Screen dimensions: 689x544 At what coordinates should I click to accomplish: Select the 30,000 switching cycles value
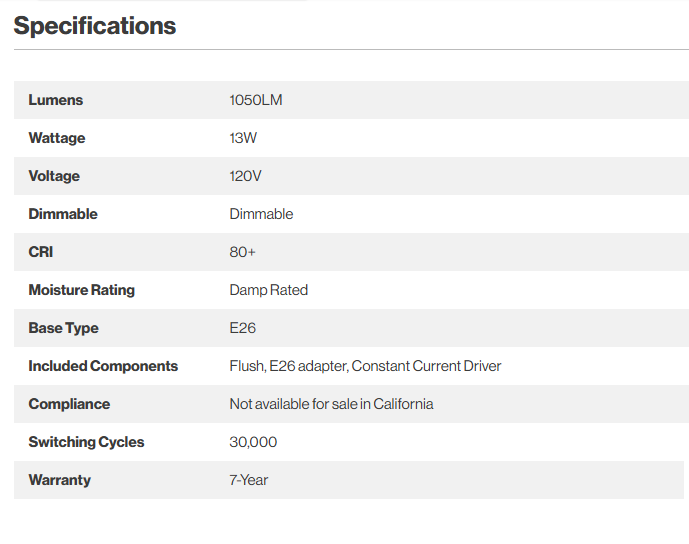tap(253, 442)
